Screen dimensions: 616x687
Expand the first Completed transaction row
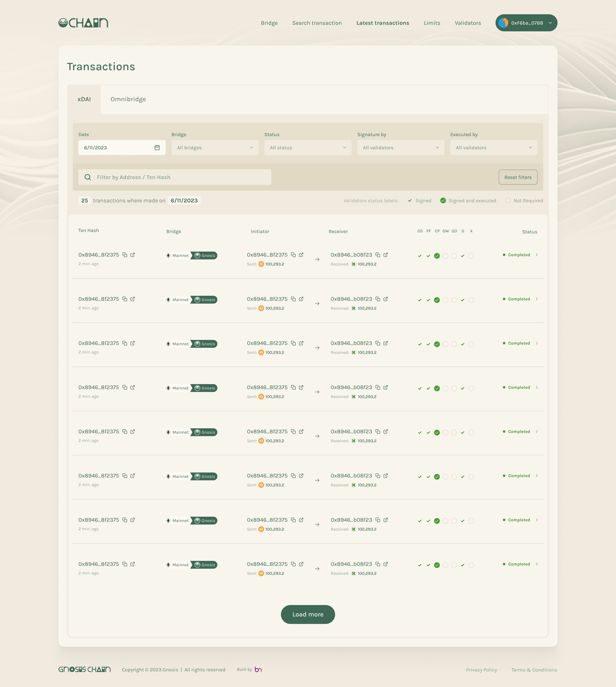point(537,255)
